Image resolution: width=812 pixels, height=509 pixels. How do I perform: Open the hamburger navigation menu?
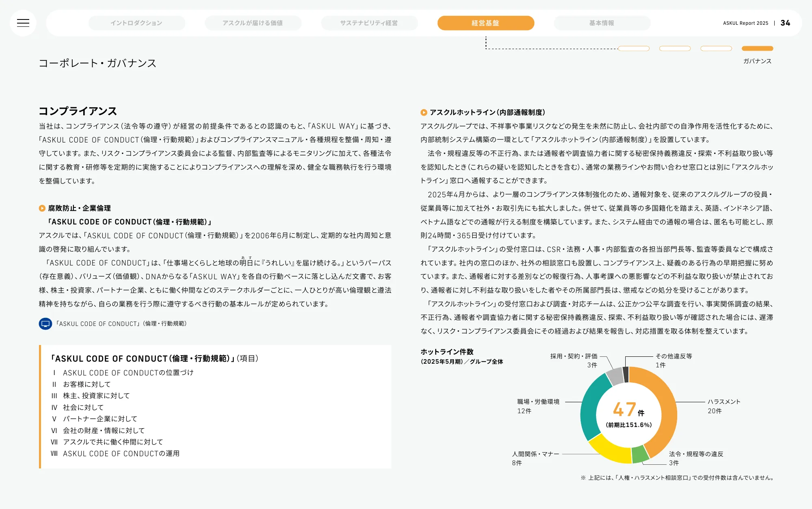tap(23, 23)
